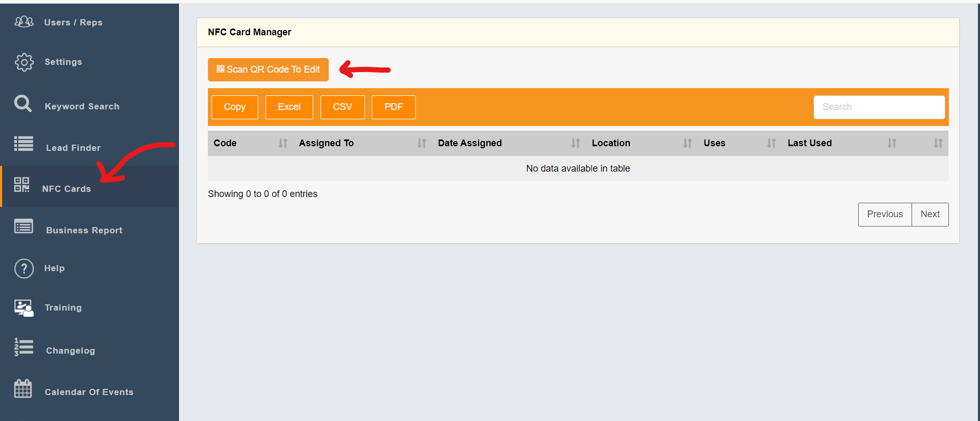Click into the Search field
980x421 pixels.
(x=879, y=107)
